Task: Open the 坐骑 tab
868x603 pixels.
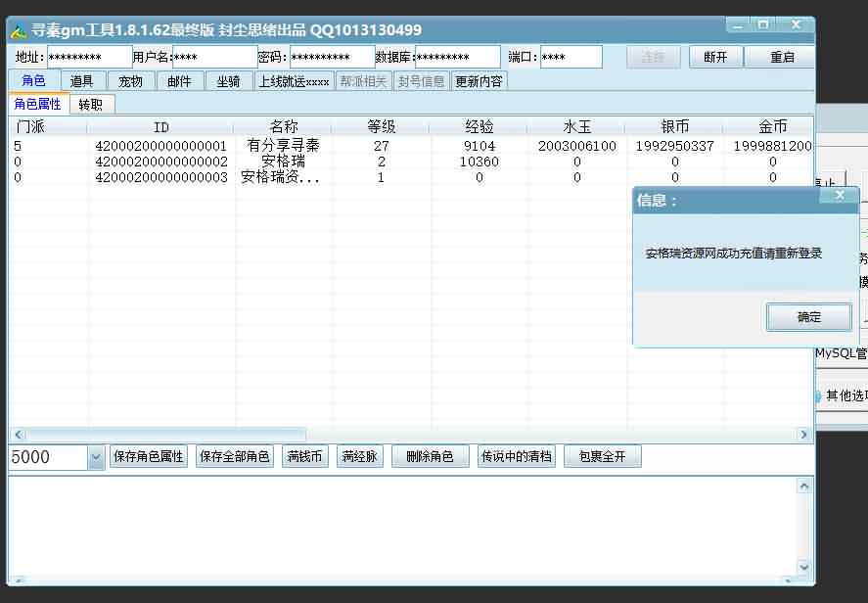Action: pyautogui.click(x=228, y=81)
